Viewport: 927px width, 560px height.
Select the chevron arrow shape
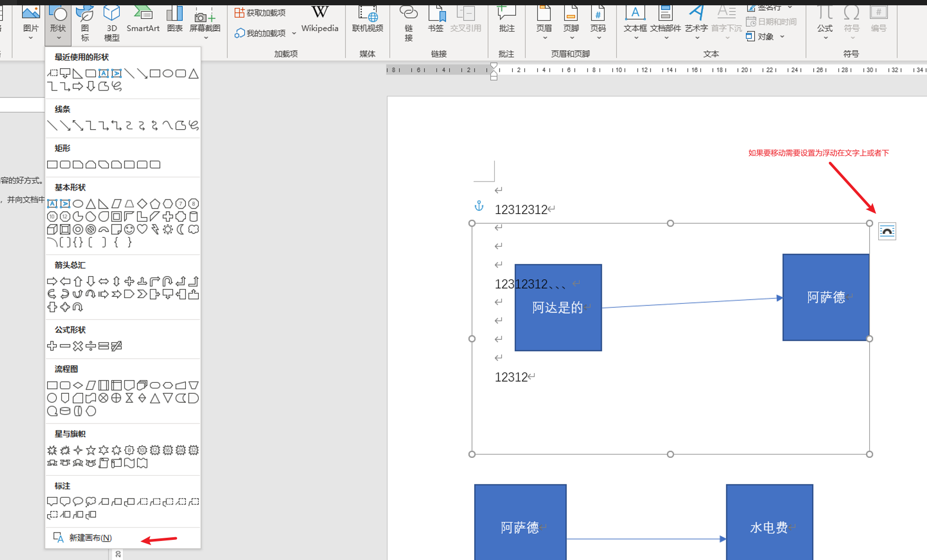(142, 294)
